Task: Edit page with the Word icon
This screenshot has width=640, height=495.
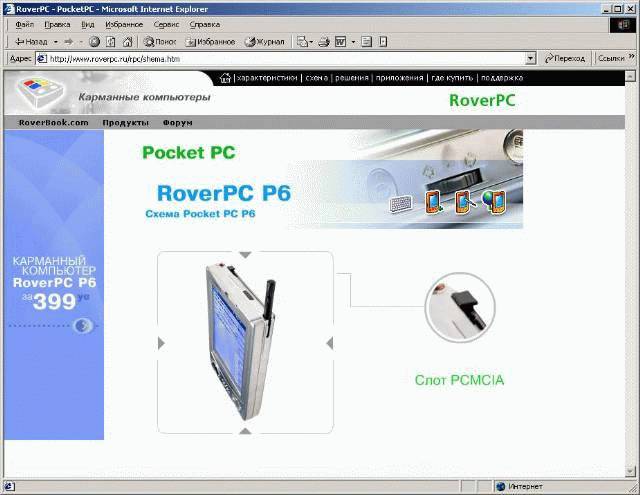Action: [340, 42]
